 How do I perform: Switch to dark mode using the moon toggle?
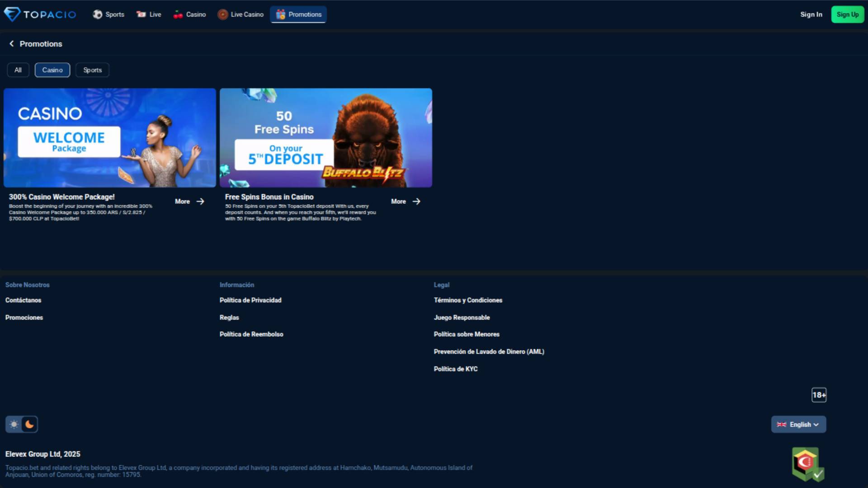(29, 424)
